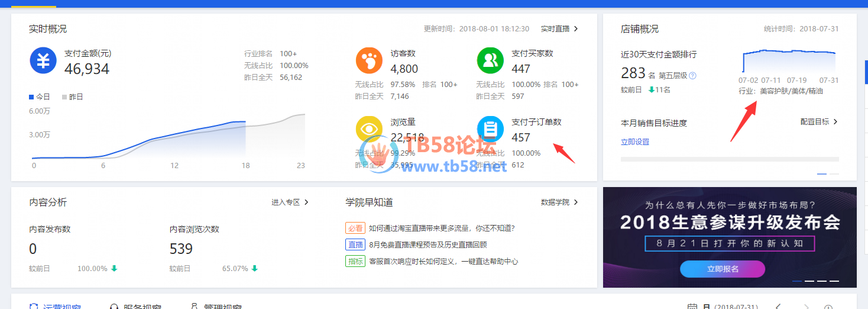This screenshot has width=868, height=309.
Task: Click the green down arrow beside 100.00% under 内容发布数
Action: click(114, 268)
